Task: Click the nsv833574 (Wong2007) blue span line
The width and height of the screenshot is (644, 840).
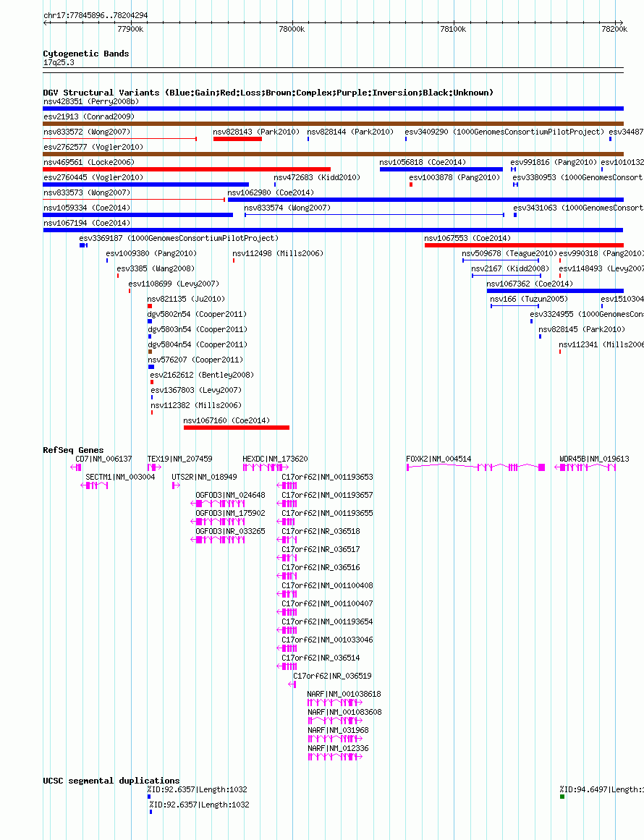Action: pyautogui.click(x=375, y=215)
